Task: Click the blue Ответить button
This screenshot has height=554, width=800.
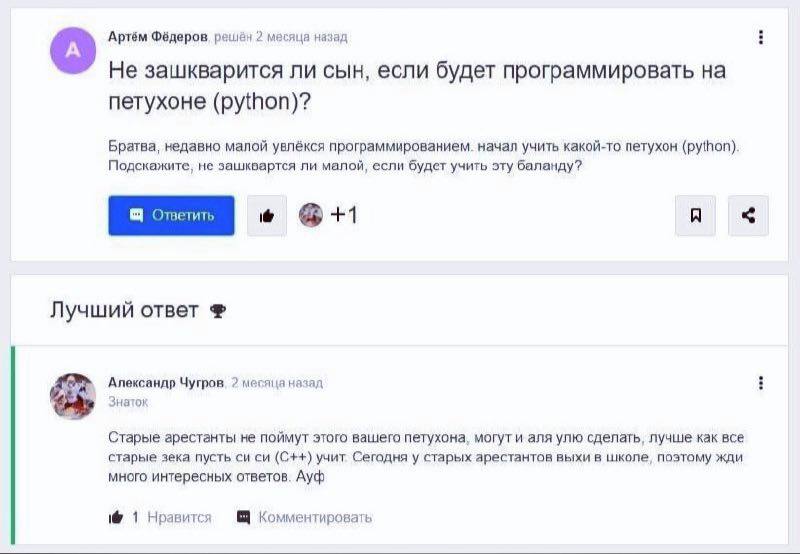Action: coord(171,215)
